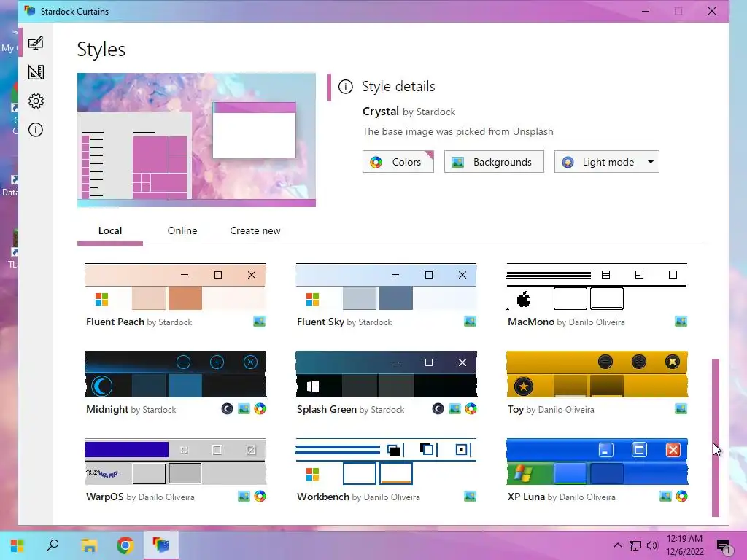Open the Windows Start menu
Image resolution: width=747 pixels, height=560 pixels.
pos(18,545)
